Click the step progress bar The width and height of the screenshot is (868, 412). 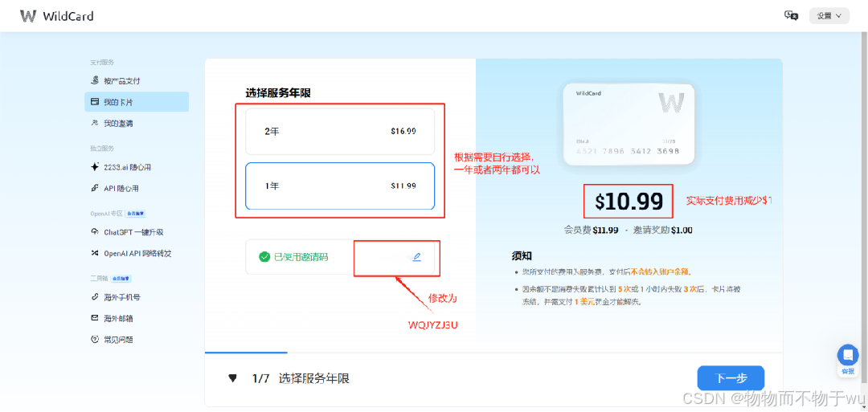coord(493,353)
